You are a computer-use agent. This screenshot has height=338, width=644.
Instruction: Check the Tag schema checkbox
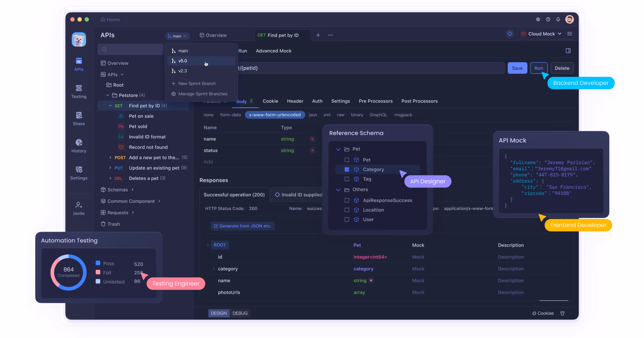(347, 179)
